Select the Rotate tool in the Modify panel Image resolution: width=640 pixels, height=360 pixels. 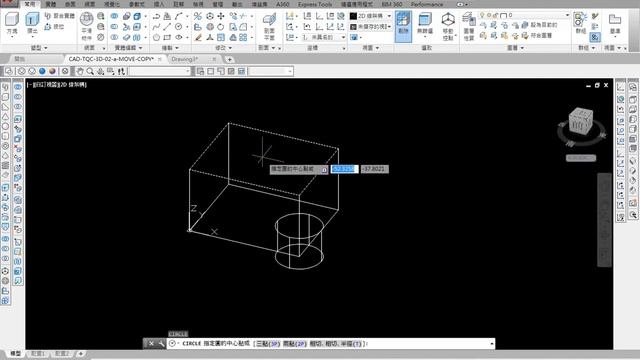point(221,27)
